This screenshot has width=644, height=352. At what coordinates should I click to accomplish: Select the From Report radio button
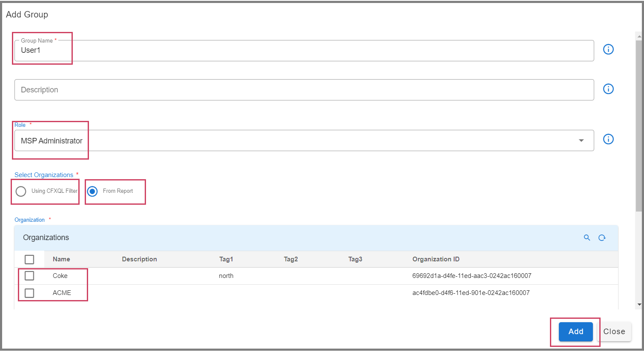pyautogui.click(x=92, y=191)
